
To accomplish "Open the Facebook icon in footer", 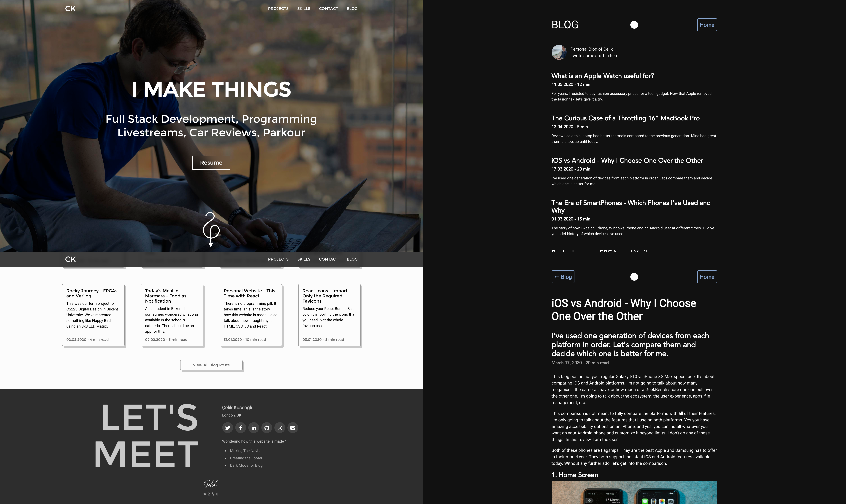I will pos(241,428).
